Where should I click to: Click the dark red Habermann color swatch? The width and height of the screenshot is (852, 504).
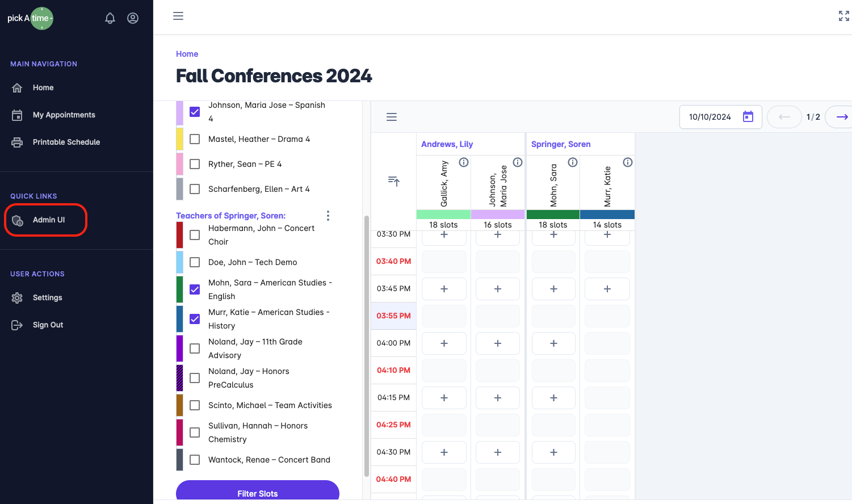click(179, 235)
